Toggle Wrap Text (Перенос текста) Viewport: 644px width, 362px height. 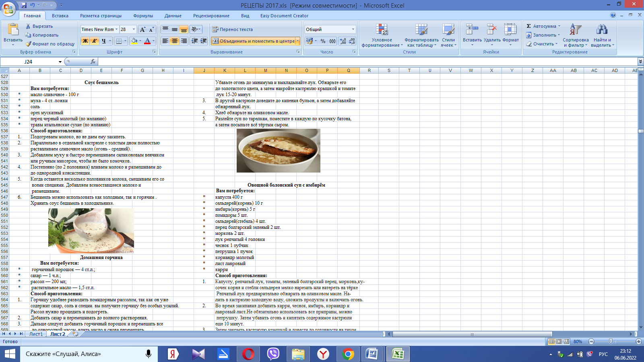tap(233, 29)
